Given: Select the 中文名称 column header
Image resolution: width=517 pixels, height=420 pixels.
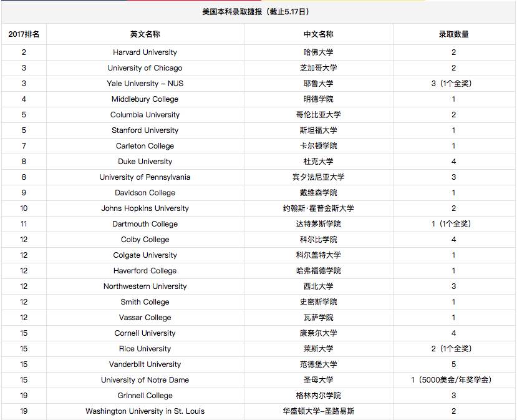Looking at the screenshot, I should pos(319,34).
